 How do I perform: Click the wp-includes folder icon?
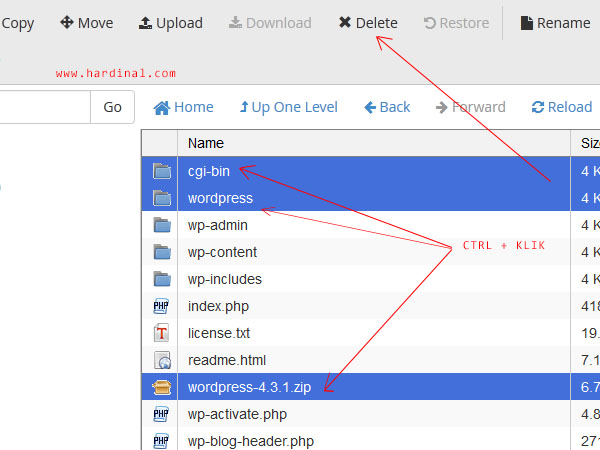pos(162,279)
